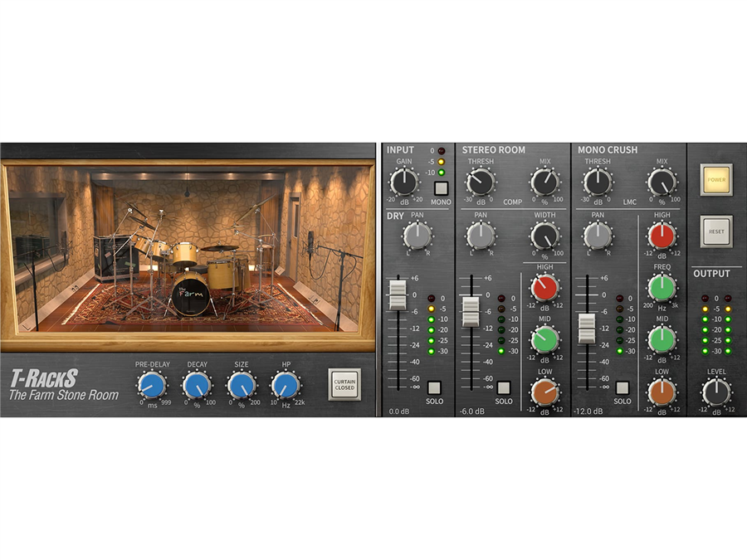Click the blue Decay knob
Screen dimensions: 747x560
pyautogui.click(x=196, y=384)
